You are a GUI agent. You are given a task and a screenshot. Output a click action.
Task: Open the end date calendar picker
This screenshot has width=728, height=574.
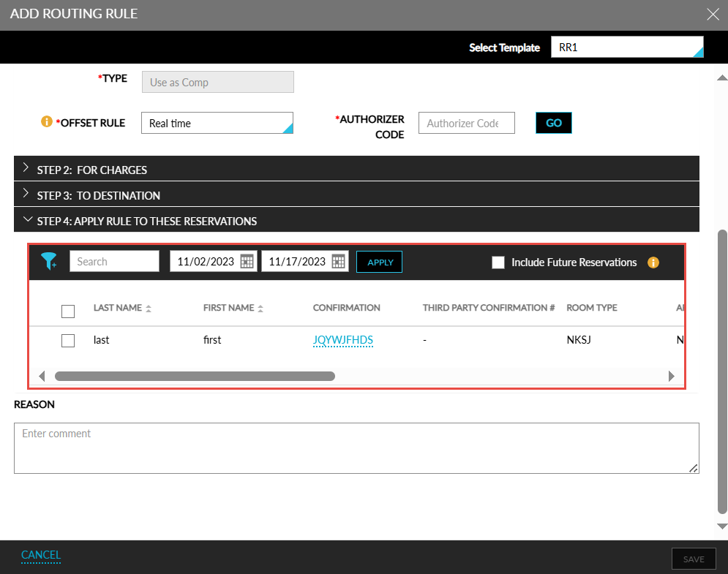338,262
